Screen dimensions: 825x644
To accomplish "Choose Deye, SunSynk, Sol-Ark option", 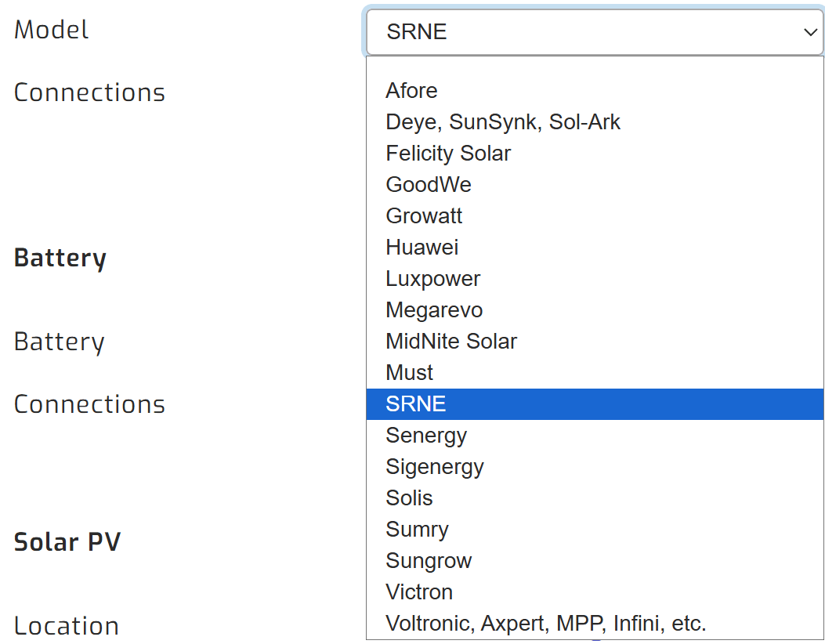I will point(503,122).
